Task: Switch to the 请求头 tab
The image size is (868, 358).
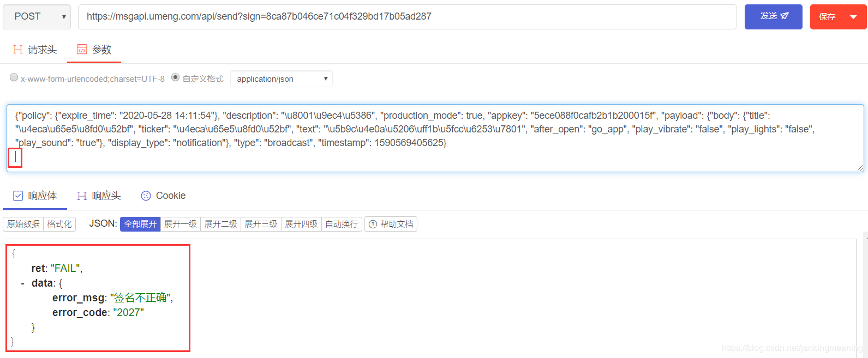Action: tap(35, 50)
